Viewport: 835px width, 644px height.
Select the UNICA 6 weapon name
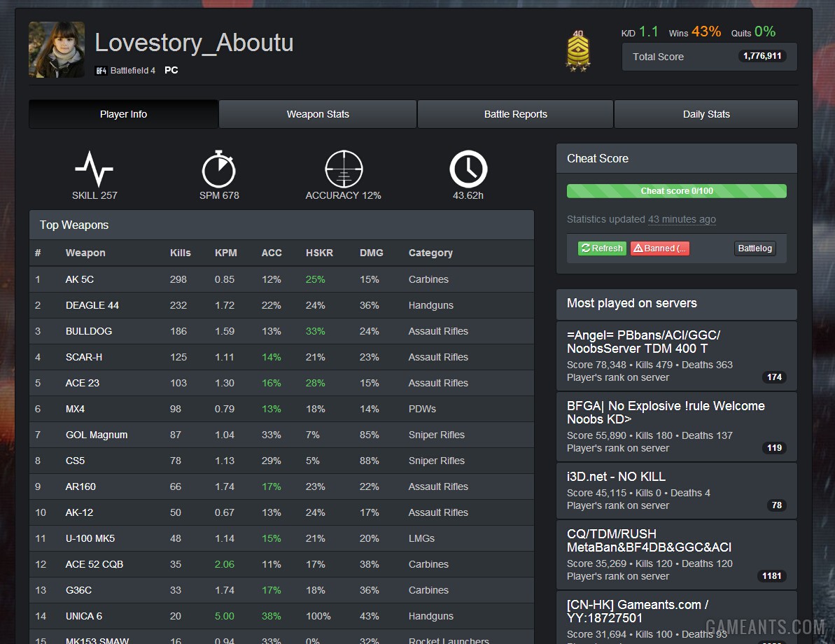[x=83, y=616]
